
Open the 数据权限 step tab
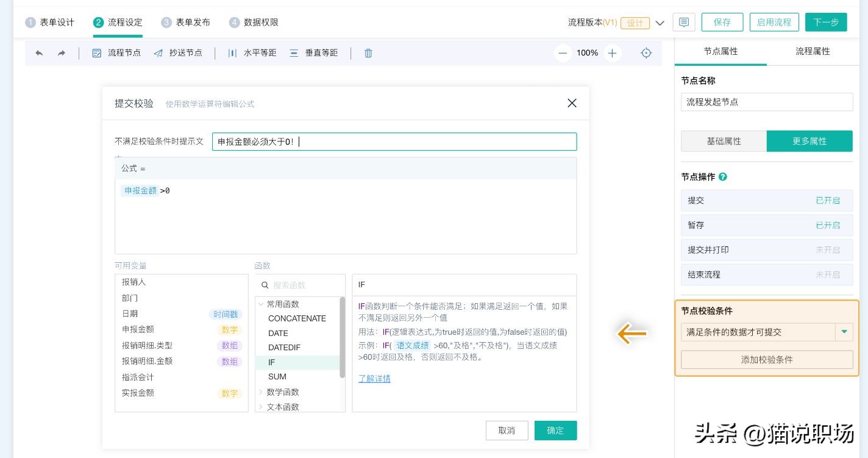point(253,22)
